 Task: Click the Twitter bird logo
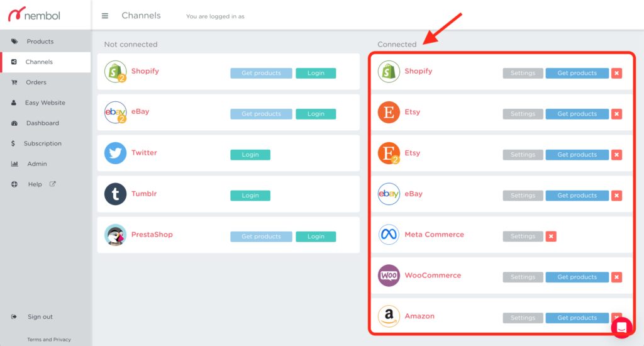tap(116, 153)
